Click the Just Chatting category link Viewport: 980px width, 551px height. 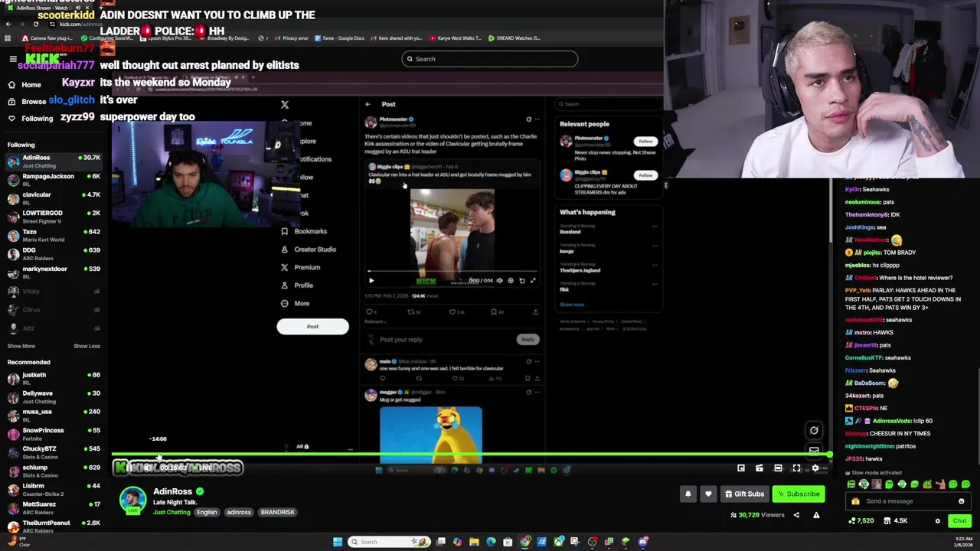(171, 512)
